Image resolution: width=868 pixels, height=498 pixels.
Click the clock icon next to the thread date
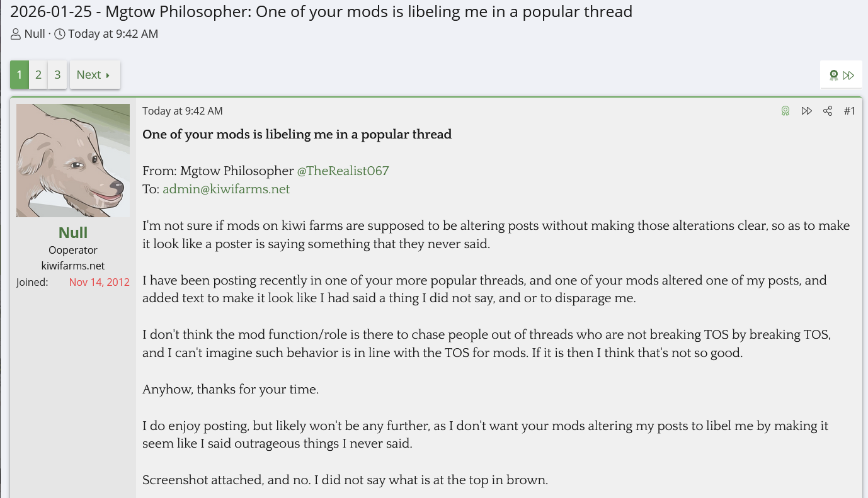click(60, 34)
